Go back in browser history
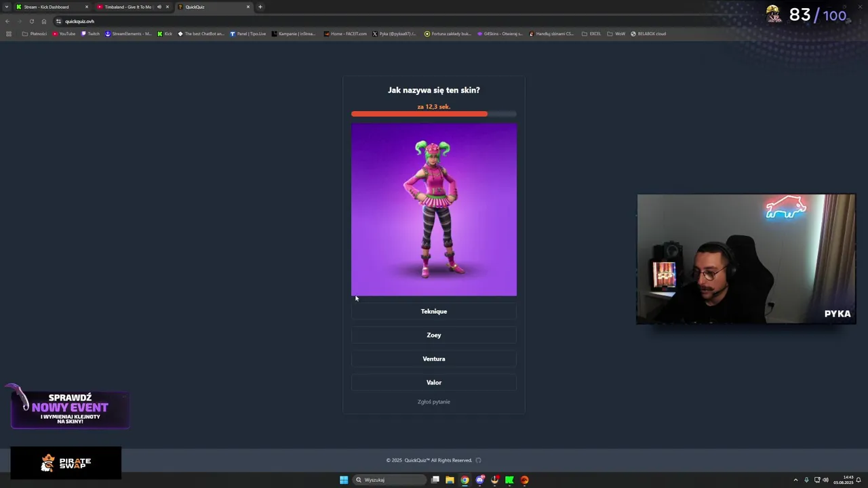The height and width of the screenshot is (488, 868). pos(7,21)
